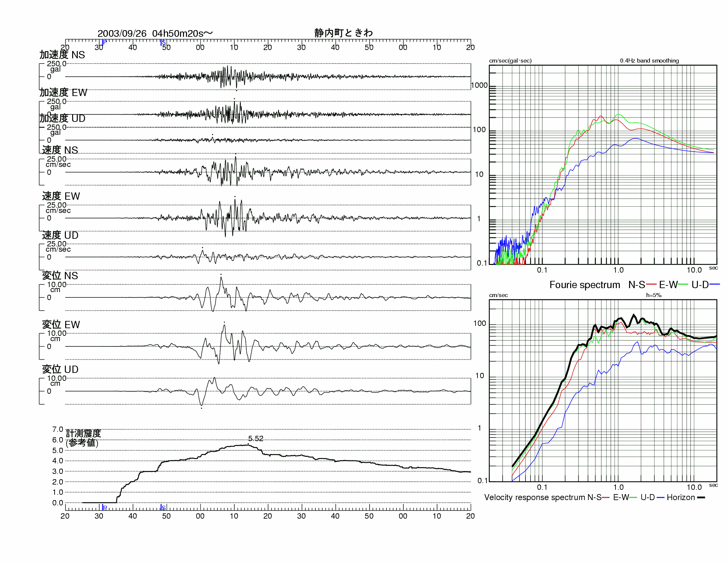Click the E-W green legend line in Fourie spectrum
Image resolution: width=728 pixels, height=563 pixels.
tap(683, 284)
